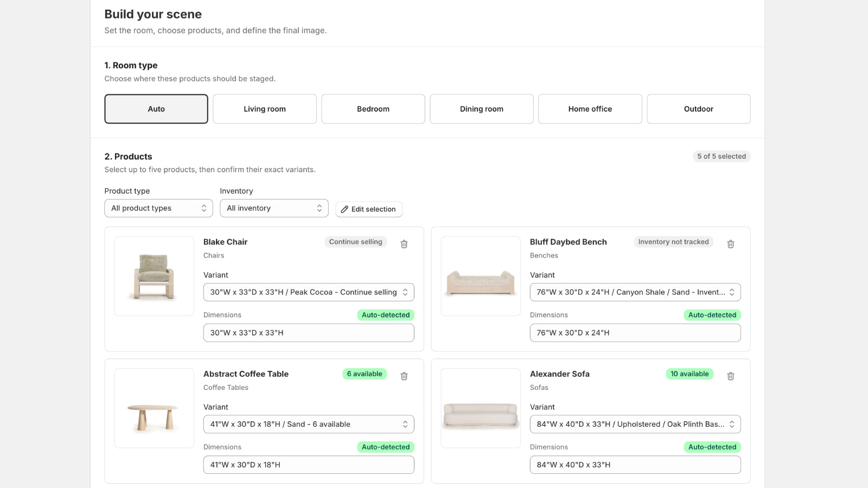Image resolution: width=868 pixels, height=488 pixels.
Task: Edit Blake Chair dimensions field
Action: 309,333
